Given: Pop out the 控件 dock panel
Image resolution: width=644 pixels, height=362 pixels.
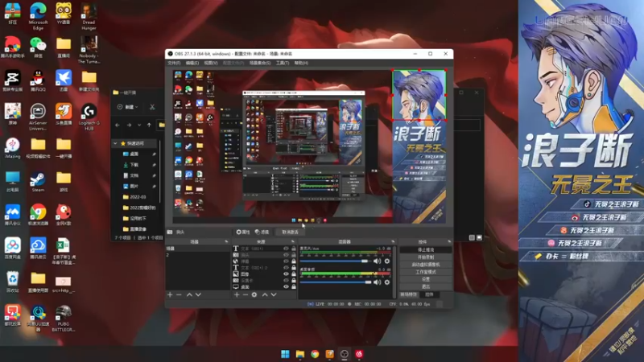Looking at the screenshot, I should pyautogui.click(x=449, y=241).
